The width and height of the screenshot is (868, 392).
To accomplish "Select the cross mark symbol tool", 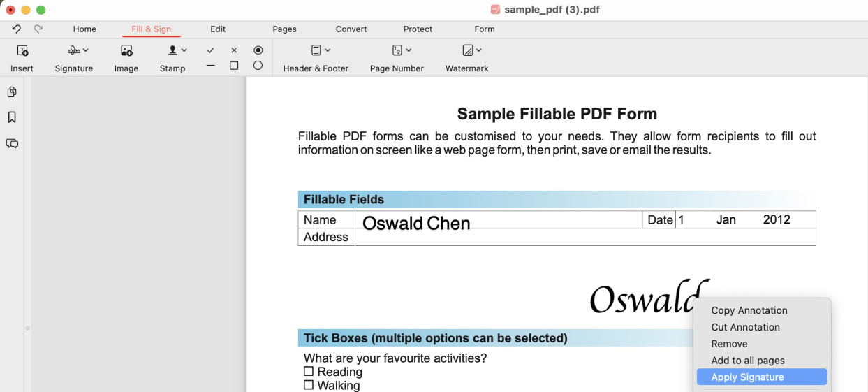I will pyautogui.click(x=234, y=50).
